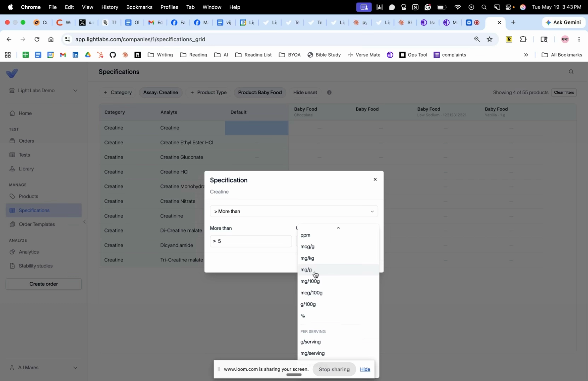Image resolution: width=588 pixels, height=381 pixels.
Task: Click the Create order button
Action: coord(44,284)
